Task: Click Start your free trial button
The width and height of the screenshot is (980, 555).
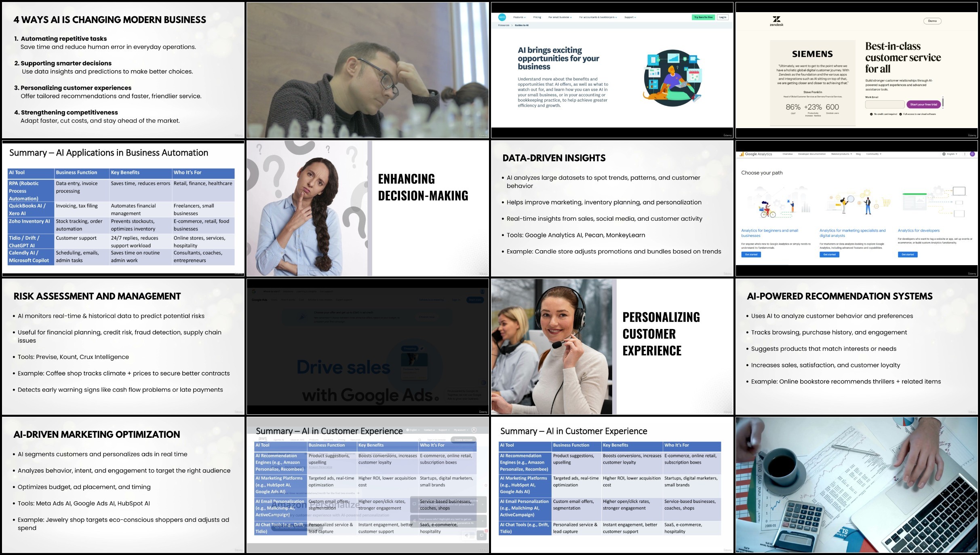Action: pos(923,104)
